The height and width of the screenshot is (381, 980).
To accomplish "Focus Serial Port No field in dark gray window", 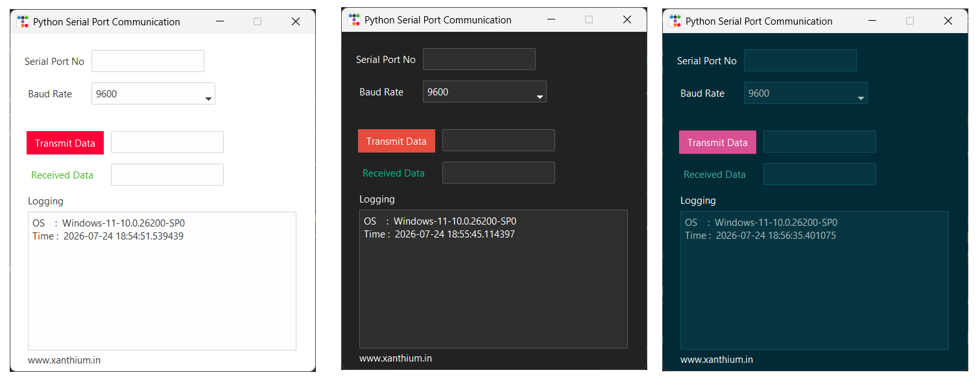I will [479, 59].
